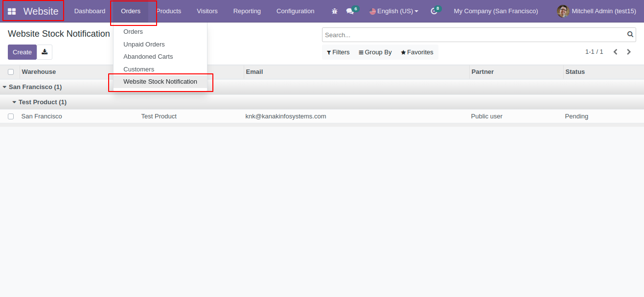Go to next page arrow
The image size is (644, 297).
coord(629,52)
